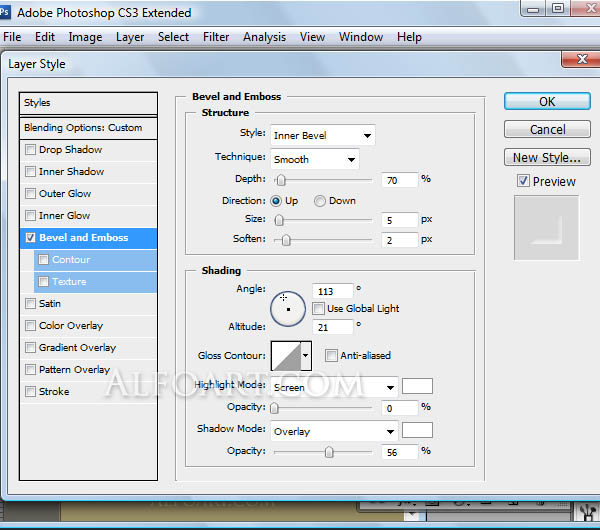Click the Highlight Opacity slider handle
The width and height of the screenshot is (600, 530).
click(274, 408)
